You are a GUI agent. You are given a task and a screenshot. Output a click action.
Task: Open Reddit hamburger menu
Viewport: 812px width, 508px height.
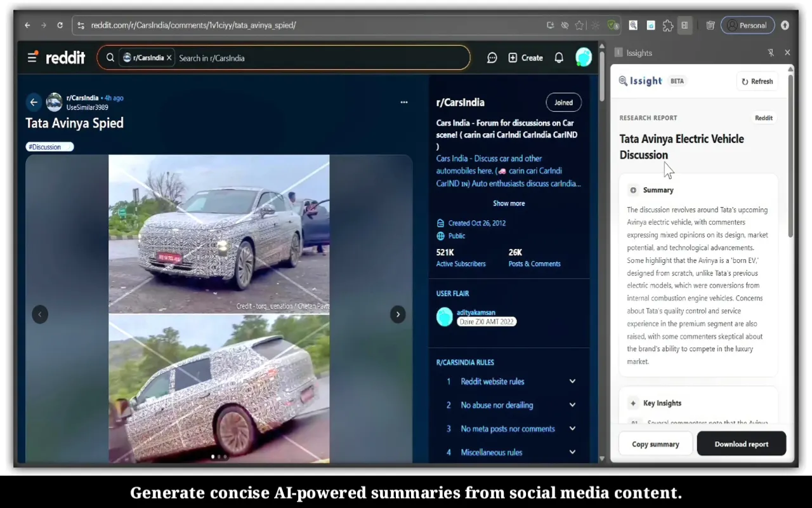32,57
